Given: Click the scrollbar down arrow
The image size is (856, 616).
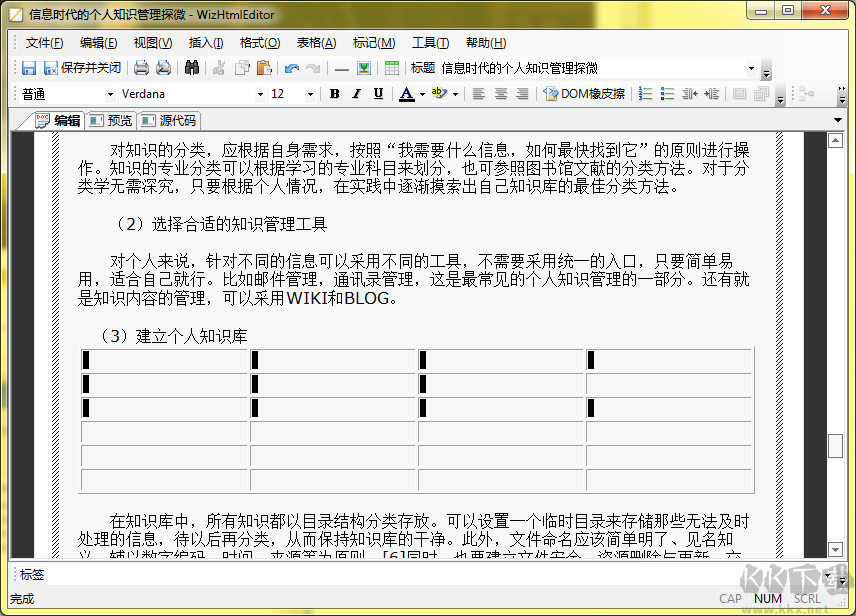Looking at the screenshot, I should [835, 549].
